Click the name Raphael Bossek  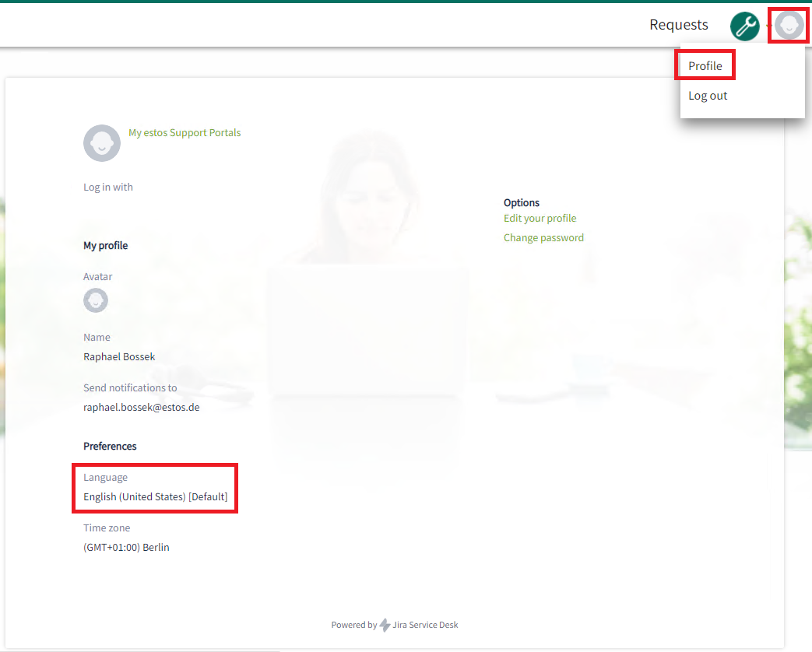tap(119, 357)
